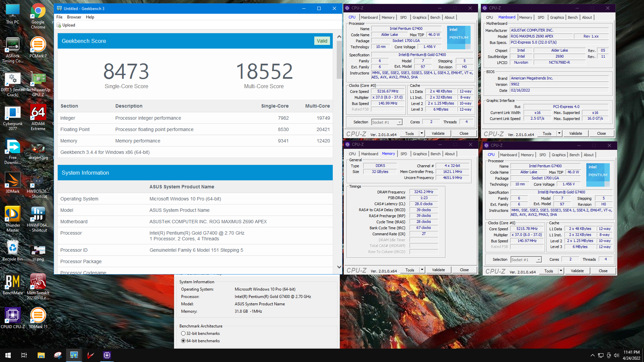
Task: Open Task View on taskbar
Action: 24,355
